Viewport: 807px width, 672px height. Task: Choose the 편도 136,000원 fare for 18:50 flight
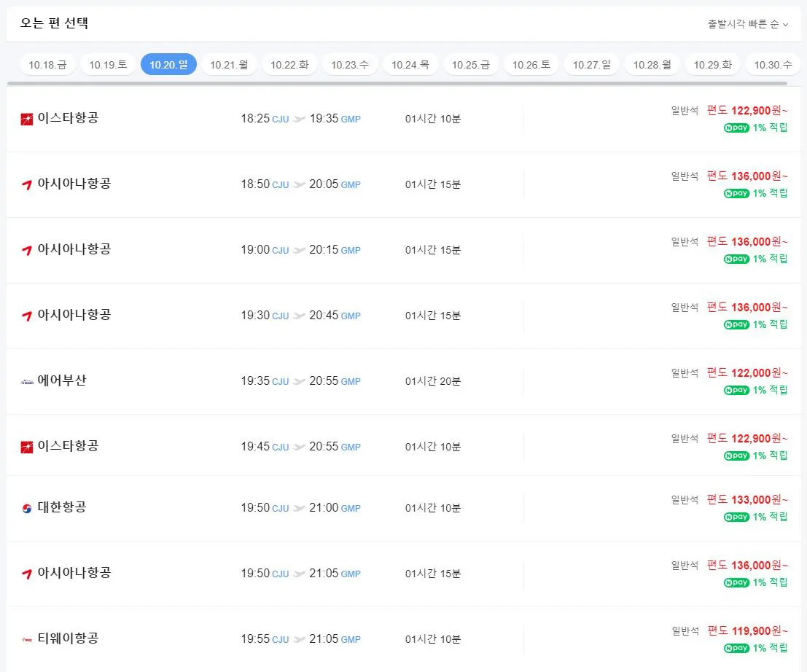pyautogui.click(x=746, y=176)
